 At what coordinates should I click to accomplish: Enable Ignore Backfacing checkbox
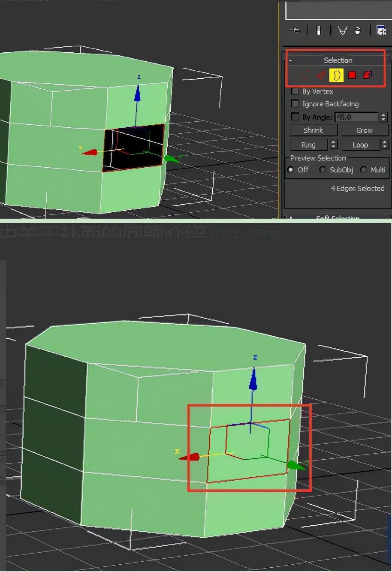(295, 104)
